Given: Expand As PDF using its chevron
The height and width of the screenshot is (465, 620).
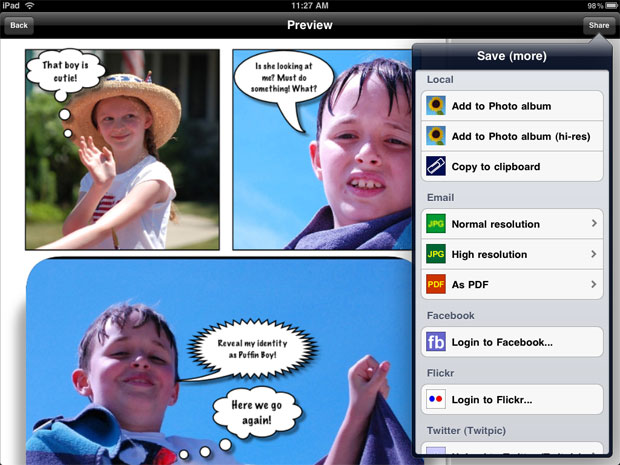Looking at the screenshot, I should point(594,284).
